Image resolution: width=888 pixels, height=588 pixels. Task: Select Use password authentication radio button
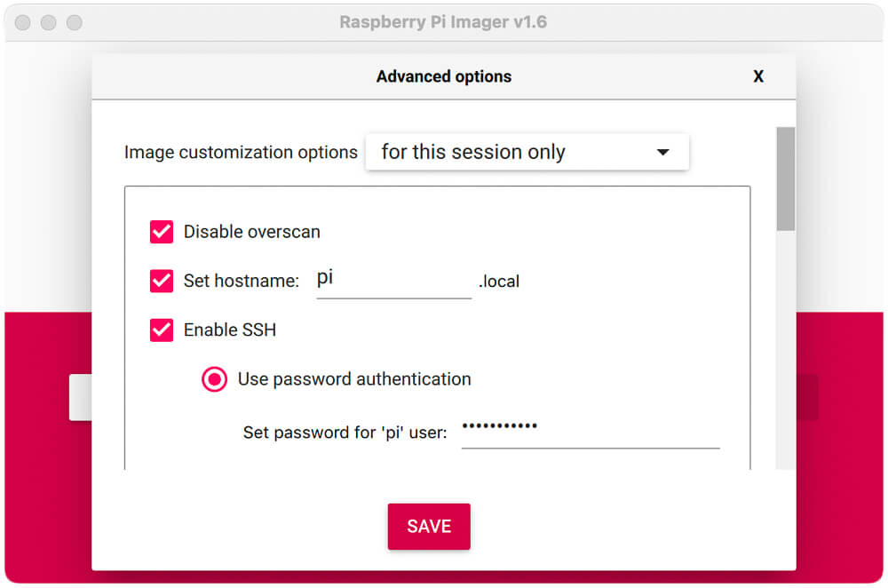pyautogui.click(x=215, y=379)
